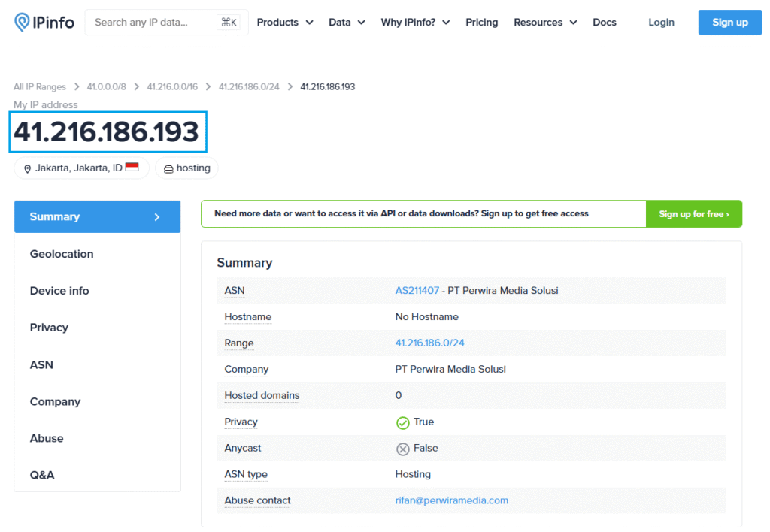Screen dimensions: 770x532
Task: Click the PT Perwira Media Solusi company value
Action: (x=450, y=369)
